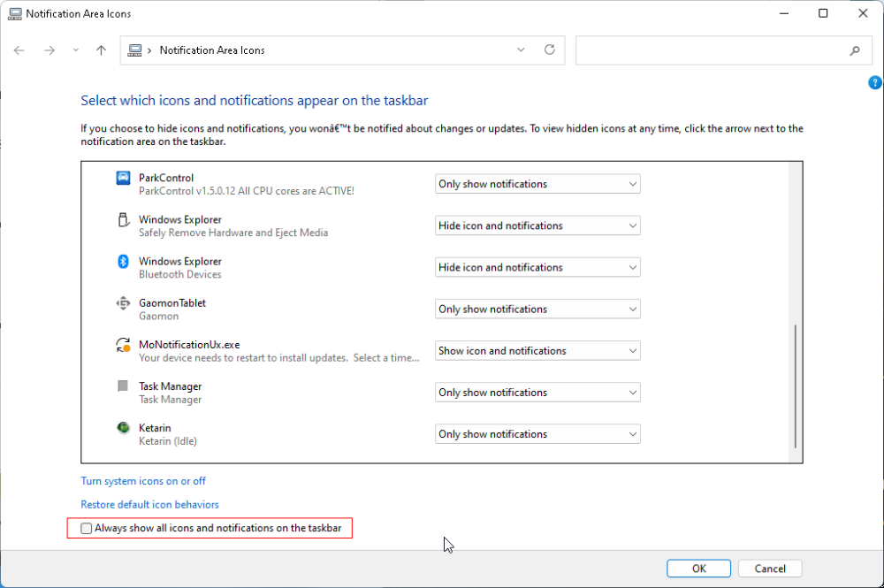The image size is (884, 588).
Task: Click Turn system icons on or off
Action: (143, 481)
